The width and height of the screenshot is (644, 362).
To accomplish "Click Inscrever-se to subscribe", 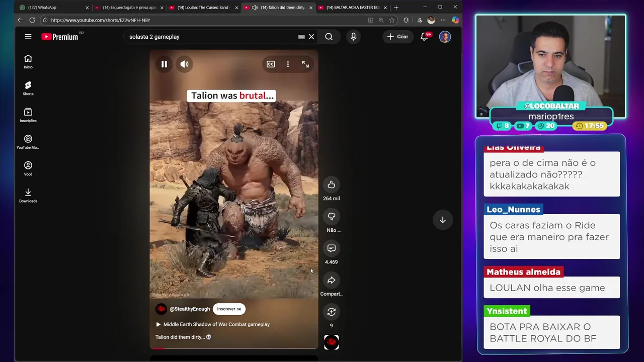I will pyautogui.click(x=229, y=309).
